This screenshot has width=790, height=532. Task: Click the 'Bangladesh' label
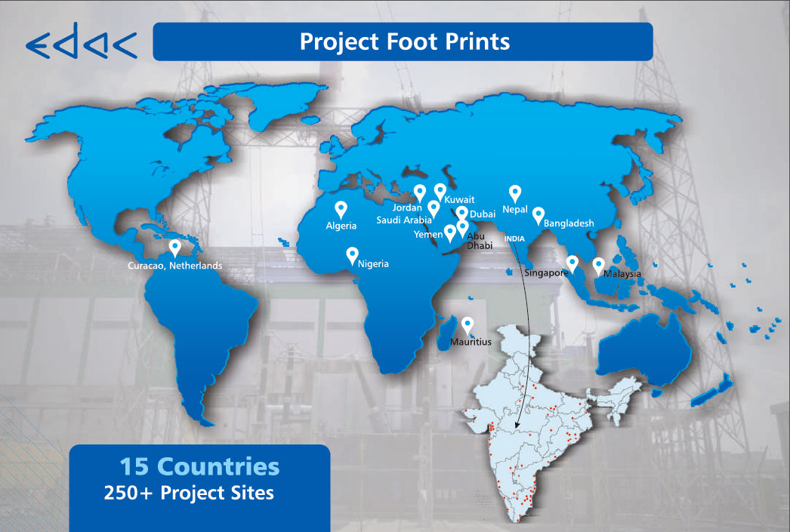click(569, 223)
